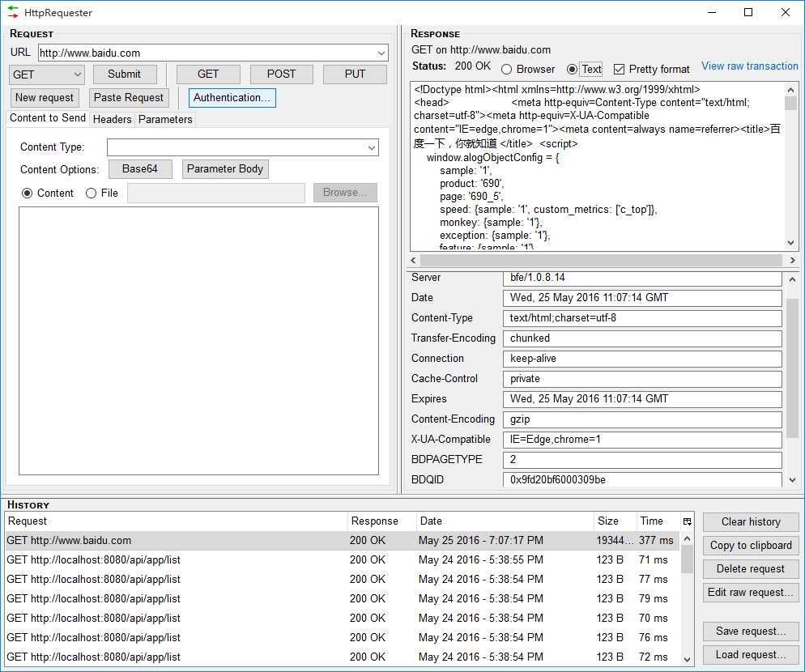The width and height of the screenshot is (805, 672).
Task: Send request with the GET button
Action: click(208, 74)
